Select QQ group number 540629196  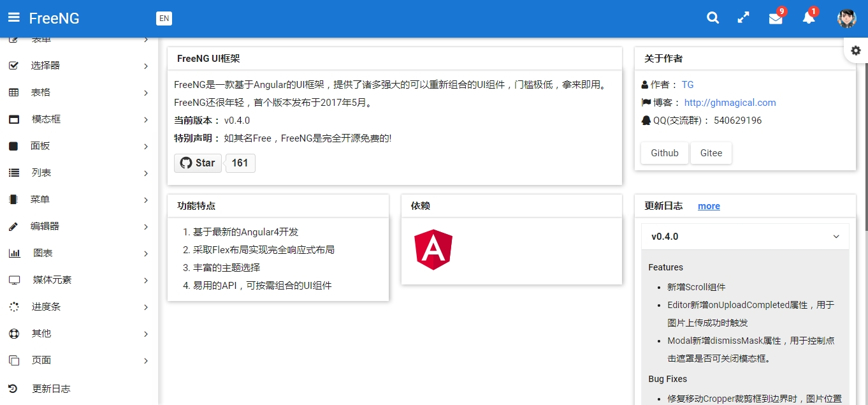pos(737,121)
